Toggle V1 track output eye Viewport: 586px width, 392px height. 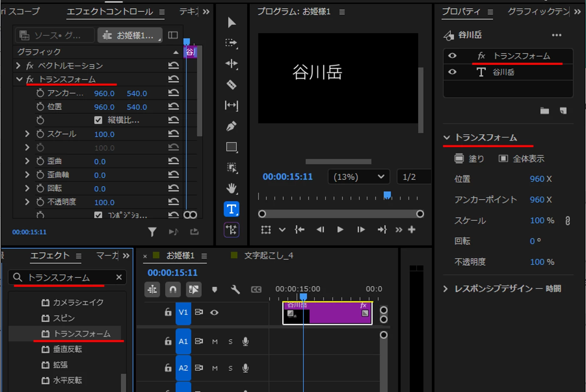pyautogui.click(x=214, y=312)
